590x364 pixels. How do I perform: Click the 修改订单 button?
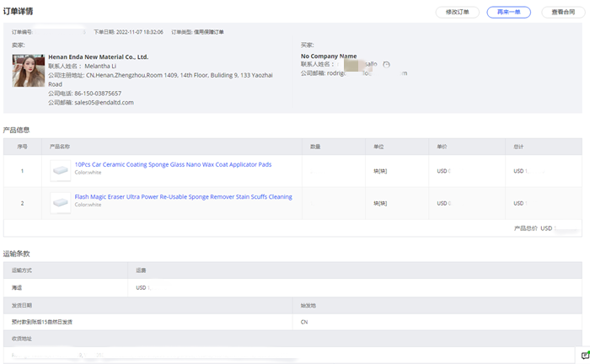click(x=458, y=12)
